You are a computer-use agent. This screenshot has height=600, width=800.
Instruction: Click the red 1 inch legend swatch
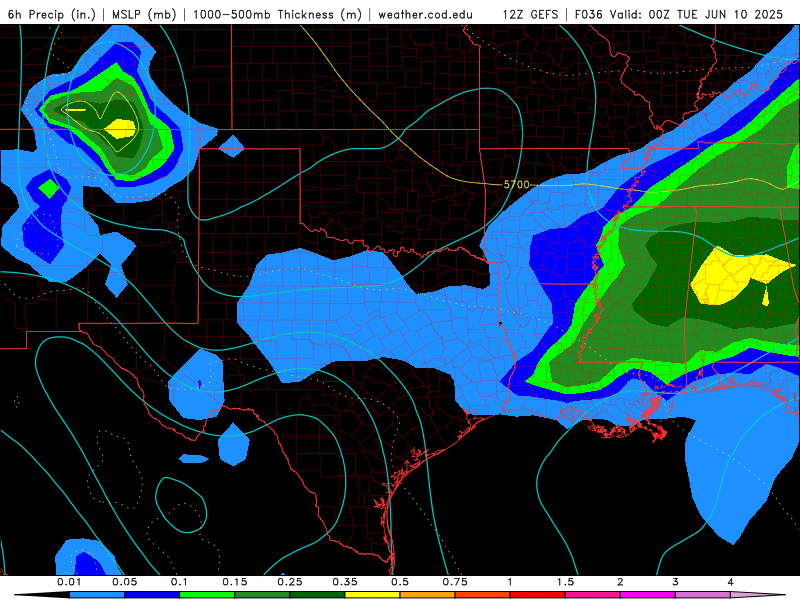[x=538, y=595]
